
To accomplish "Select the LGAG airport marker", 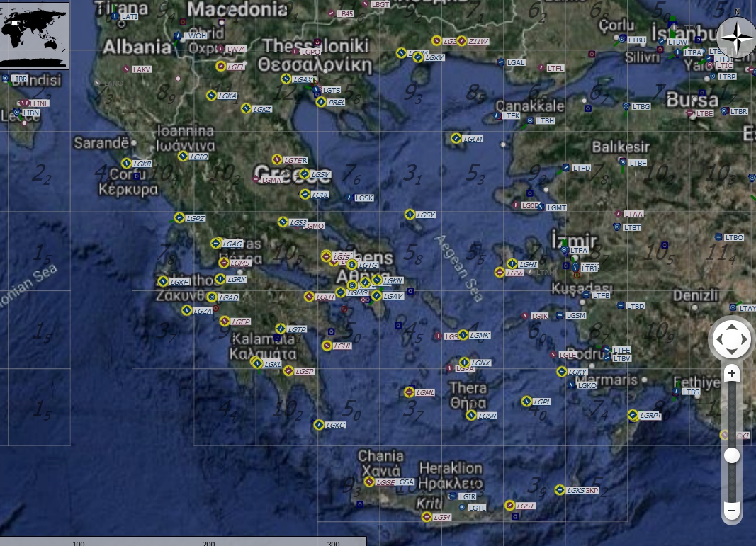I will point(216,244).
